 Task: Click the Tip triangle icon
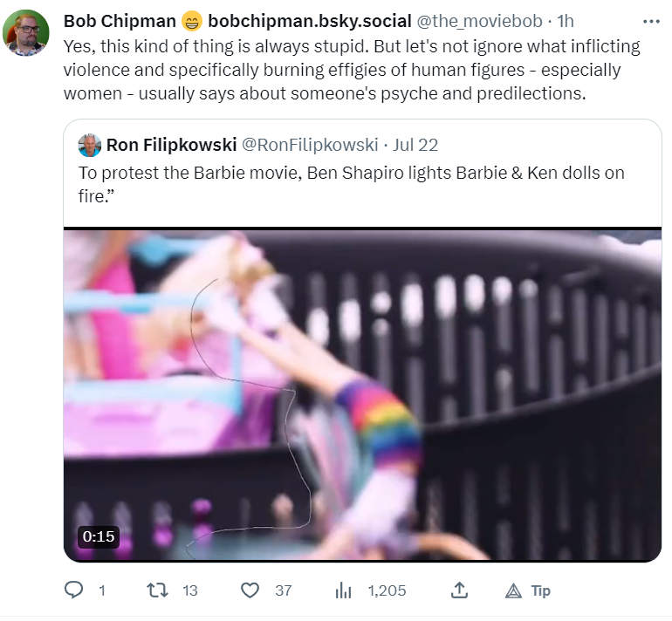point(513,591)
